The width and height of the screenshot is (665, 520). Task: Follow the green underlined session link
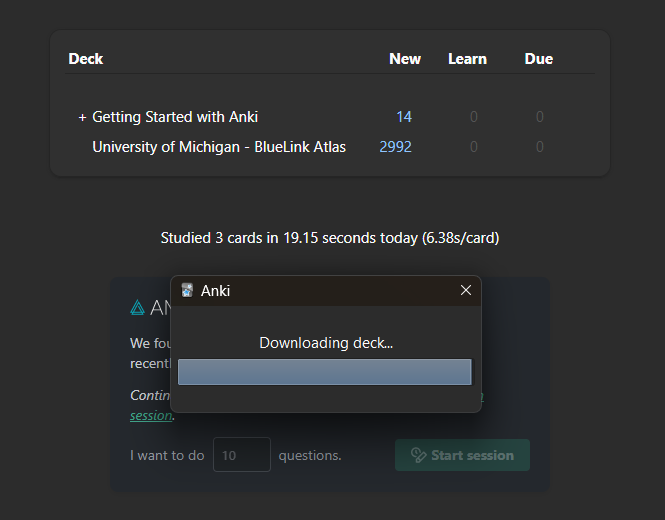(x=150, y=416)
